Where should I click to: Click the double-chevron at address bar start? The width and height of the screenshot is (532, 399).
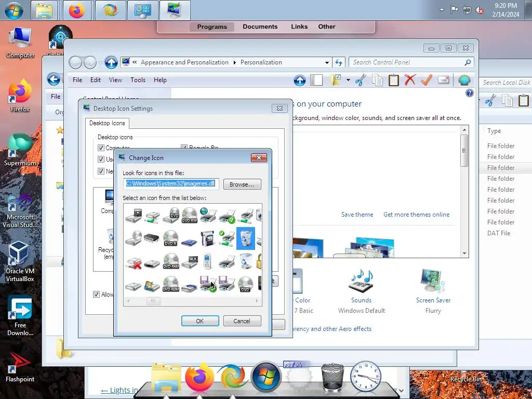click(135, 62)
